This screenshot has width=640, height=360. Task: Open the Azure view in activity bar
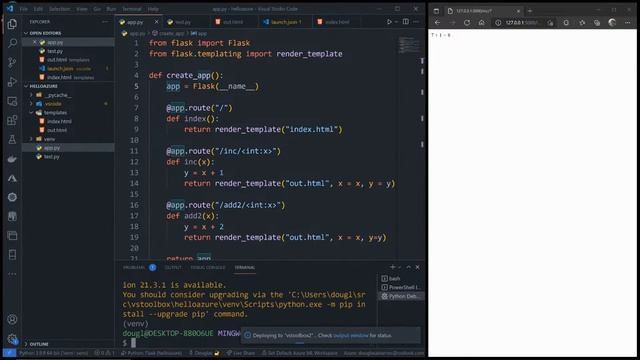click(12, 178)
